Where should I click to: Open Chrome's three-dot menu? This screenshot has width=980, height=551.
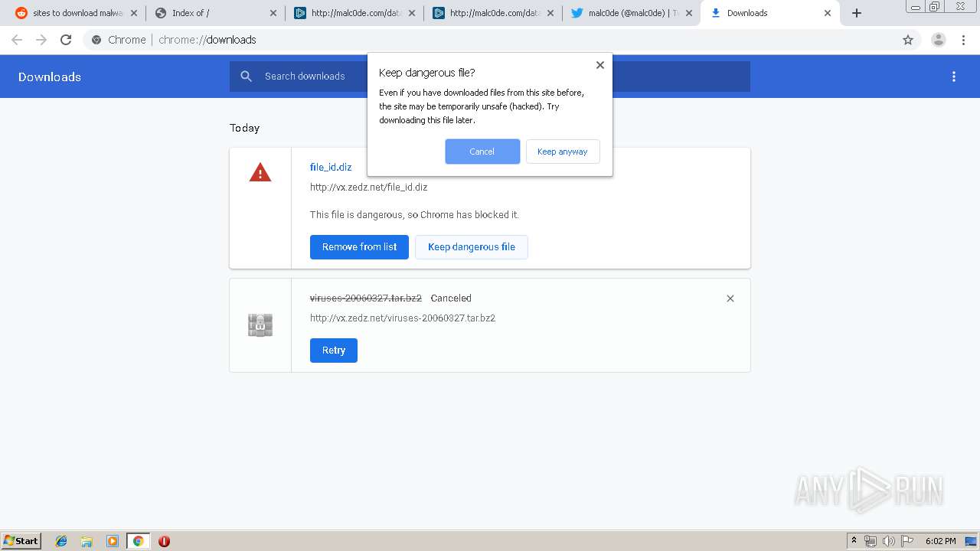(x=963, y=40)
